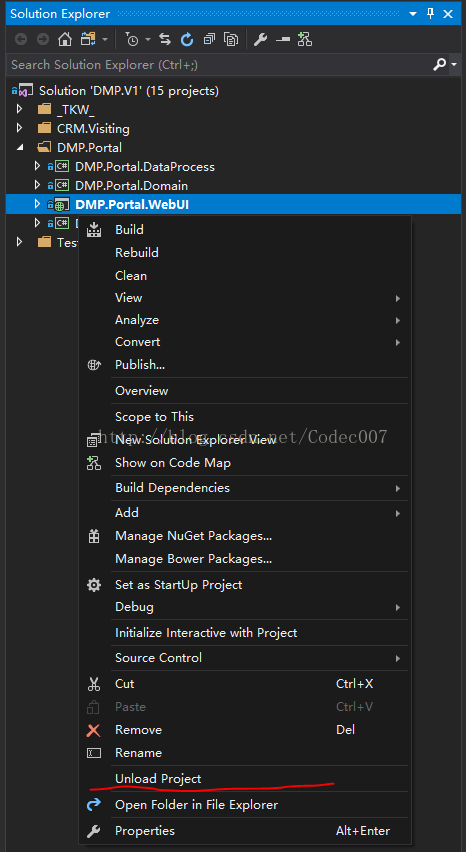Click the View Class Diagram toolbar icon

tap(305, 39)
